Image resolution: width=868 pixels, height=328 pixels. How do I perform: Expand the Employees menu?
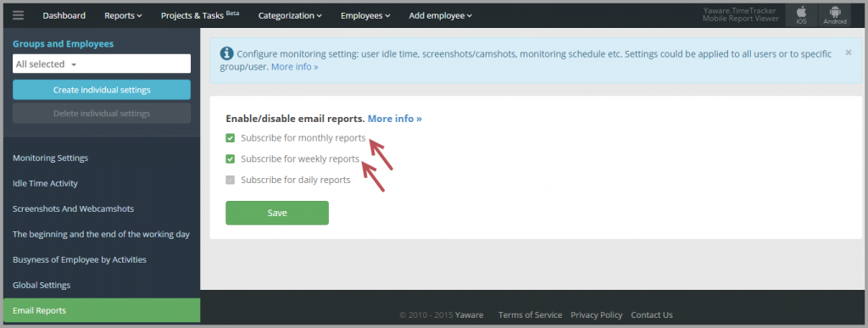coord(365,15)
